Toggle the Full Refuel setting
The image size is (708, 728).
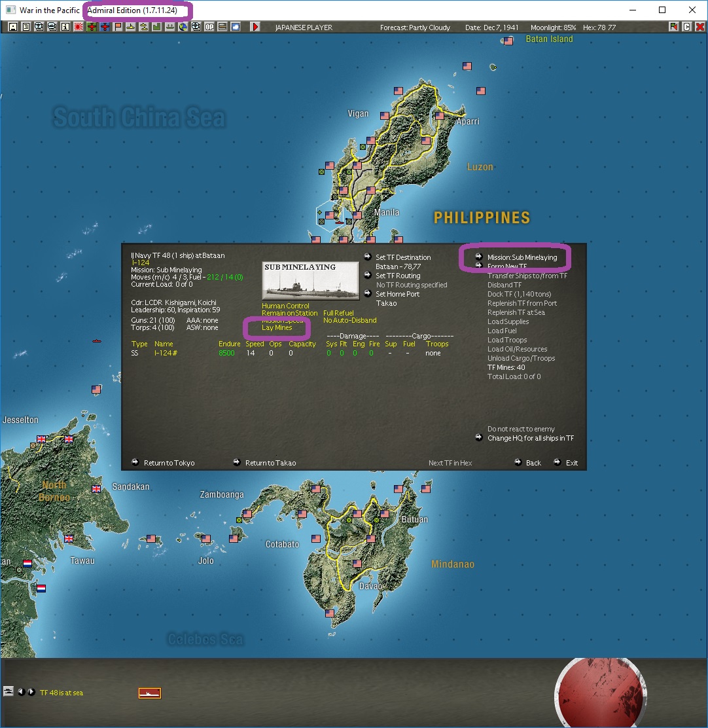tap(338, 313)
